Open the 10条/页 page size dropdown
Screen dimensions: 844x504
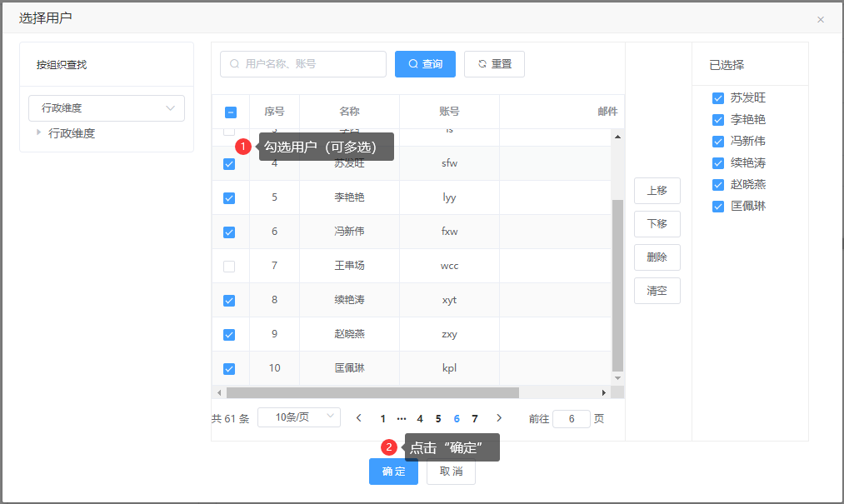coord(298,417)
